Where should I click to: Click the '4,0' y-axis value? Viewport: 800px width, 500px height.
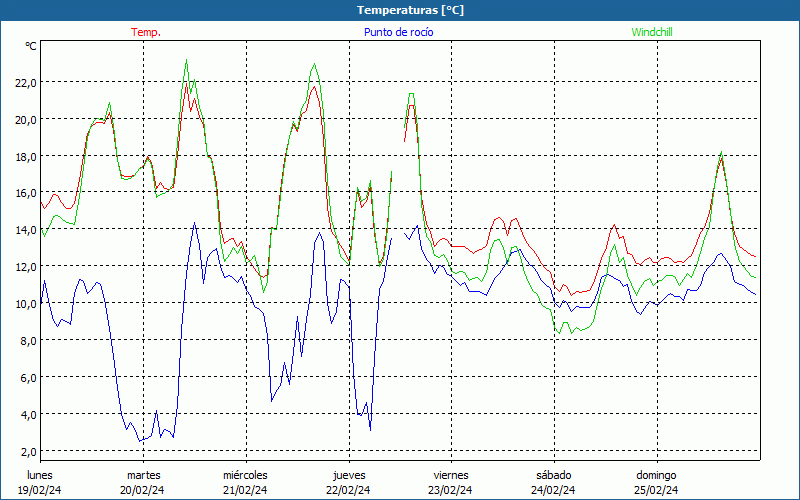click(29, 415)
